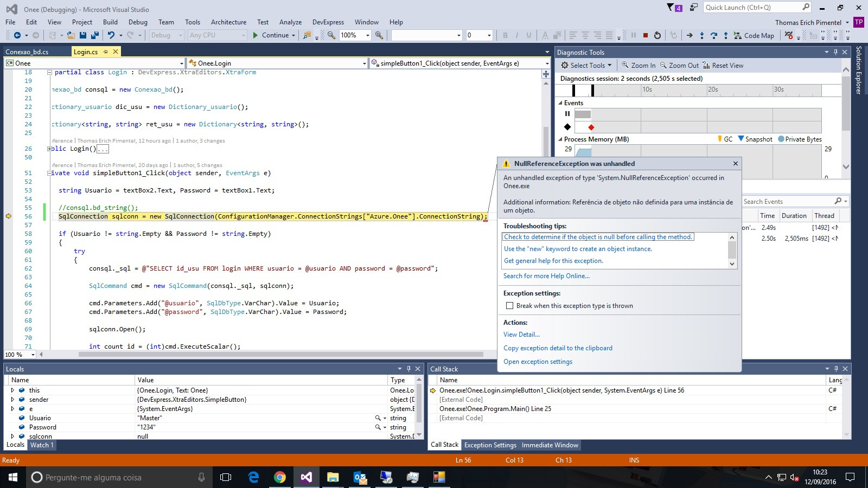Restart debugging with the circular arrow

pyautogui.click(x=658, y=35)
